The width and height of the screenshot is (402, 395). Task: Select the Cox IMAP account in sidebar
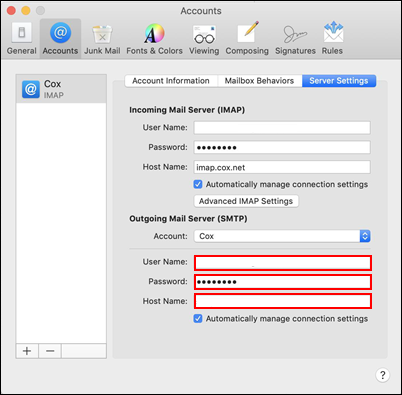click(61, 89)
